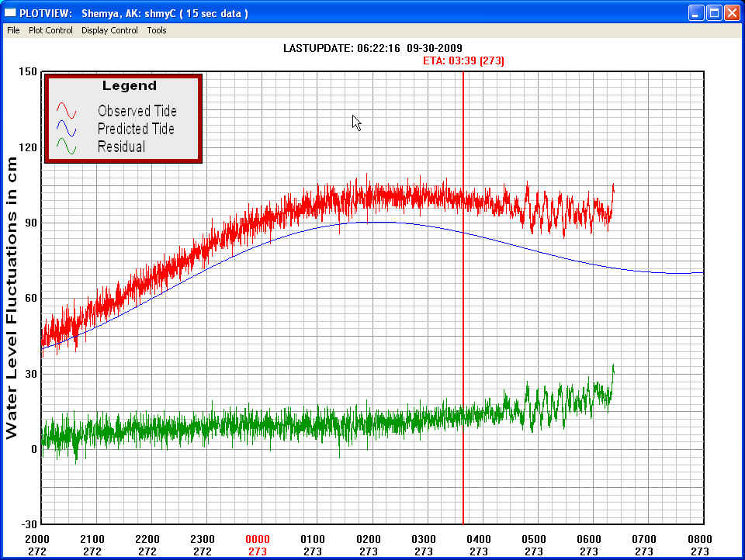The width and height of the screenshot is (745, 560).
Task: Open the Plot Control menu
Action: [x=50, y=30]
